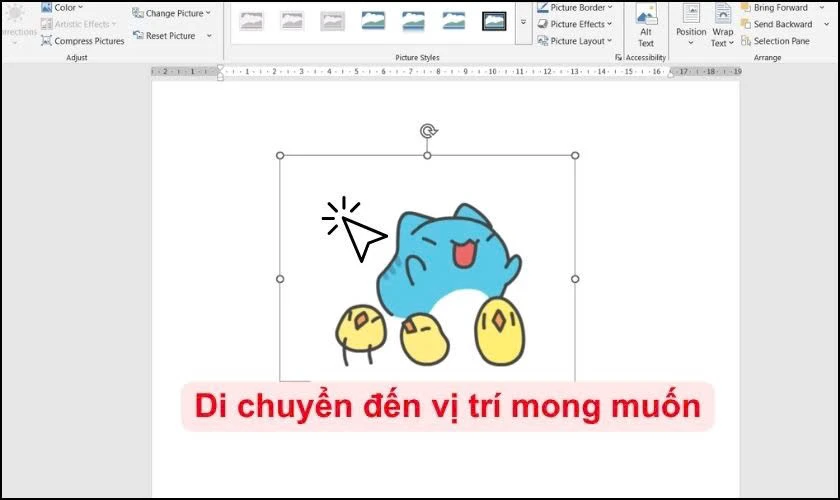Select the fifth picture style thumbnail

413,21
